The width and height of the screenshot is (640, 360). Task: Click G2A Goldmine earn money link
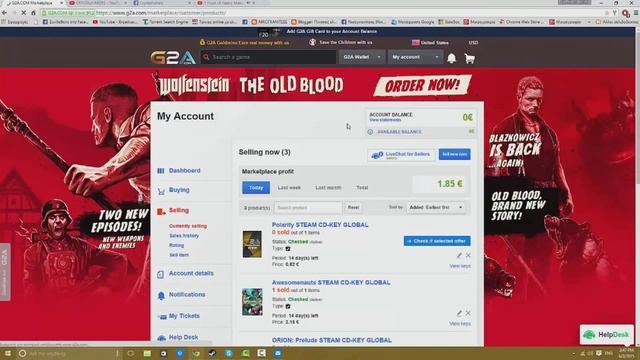pos(248,43)
